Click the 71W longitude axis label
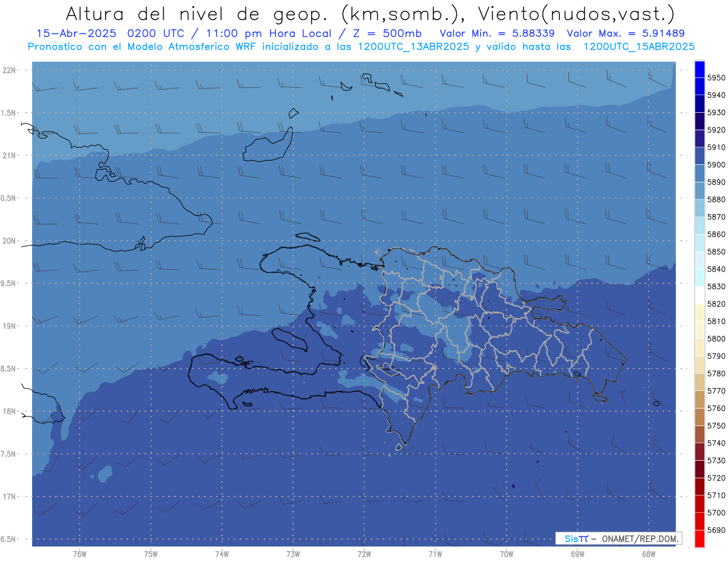 click(435, 554)
